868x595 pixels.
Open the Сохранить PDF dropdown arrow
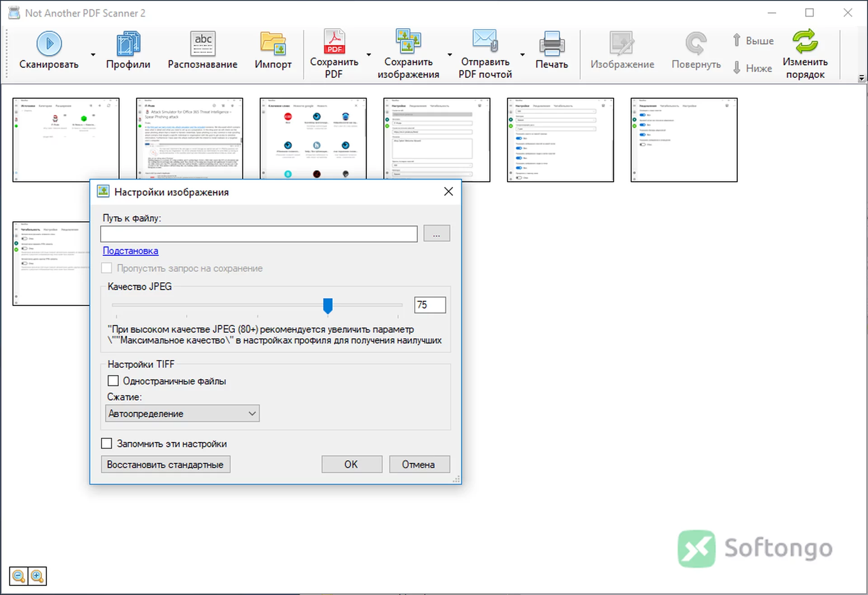pyautogui.click(x=368, y=55)
